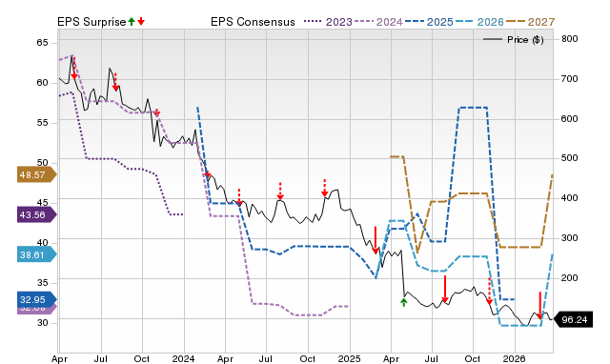Click the 48.57 brown value tag
Viewport: 610px width, 364px height.
[x=36, y=174]
